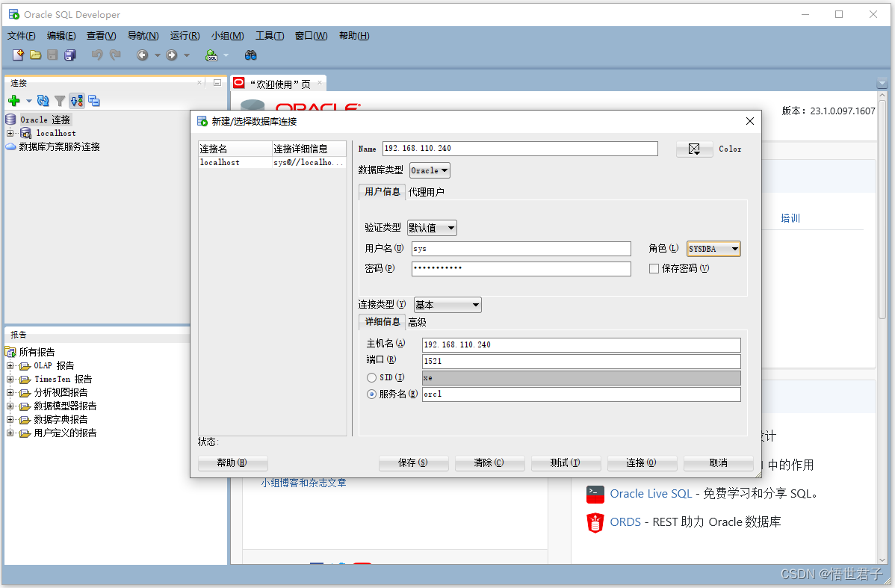Click the 清除(C) button
This screenshot has height=588, width=895.
489,462
